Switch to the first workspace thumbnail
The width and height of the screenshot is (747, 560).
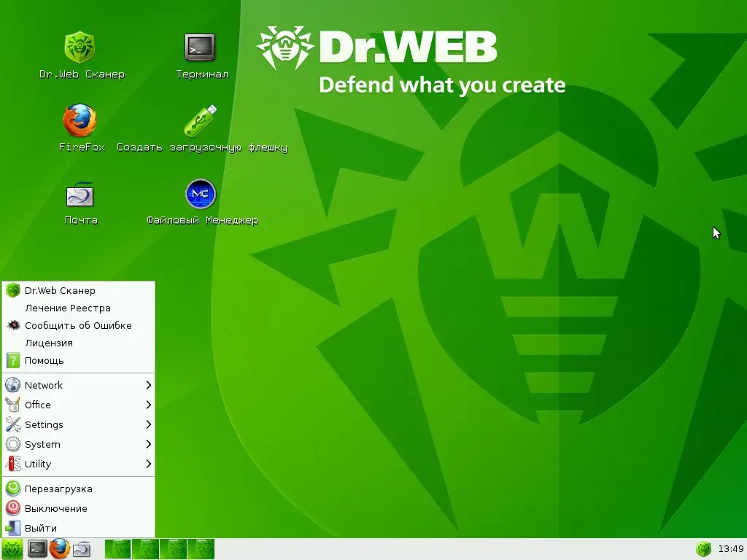coord(117,548)
